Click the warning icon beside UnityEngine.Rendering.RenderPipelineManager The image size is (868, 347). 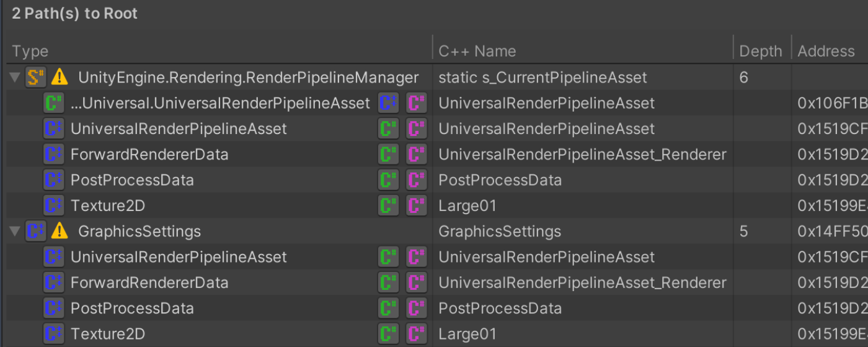60,77
